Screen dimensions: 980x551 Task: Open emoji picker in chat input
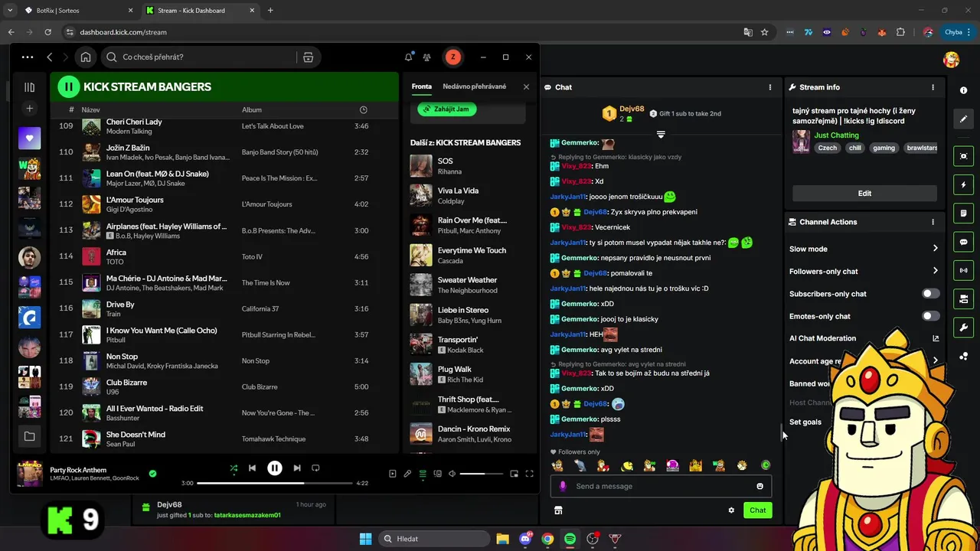click(759, 486)
